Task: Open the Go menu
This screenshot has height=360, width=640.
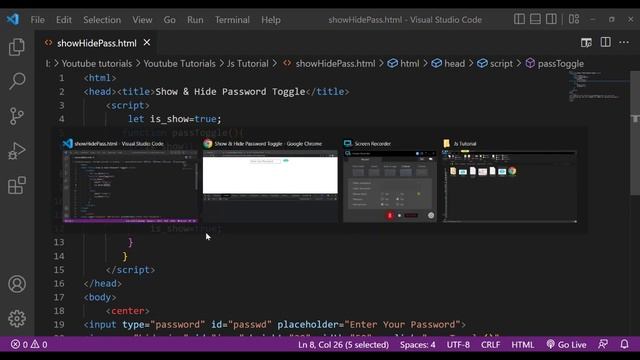Action: (169, 20)
